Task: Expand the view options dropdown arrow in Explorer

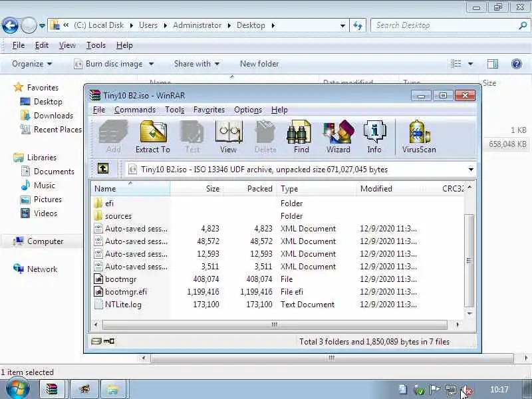Action: pos(471,64)
